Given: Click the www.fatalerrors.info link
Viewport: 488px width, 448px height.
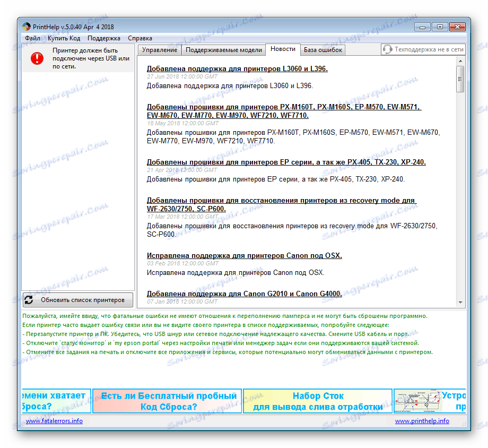Looking at the screenshot, I should click(54, 421).
